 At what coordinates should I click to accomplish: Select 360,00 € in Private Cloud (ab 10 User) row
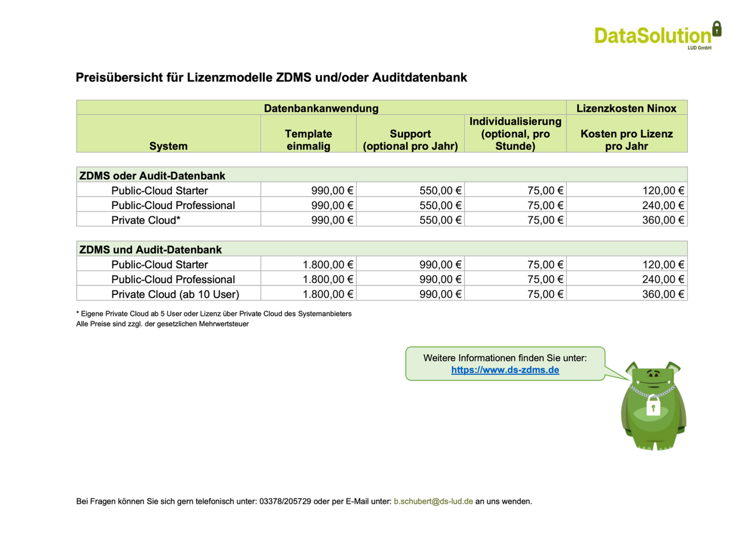[663, 294]
